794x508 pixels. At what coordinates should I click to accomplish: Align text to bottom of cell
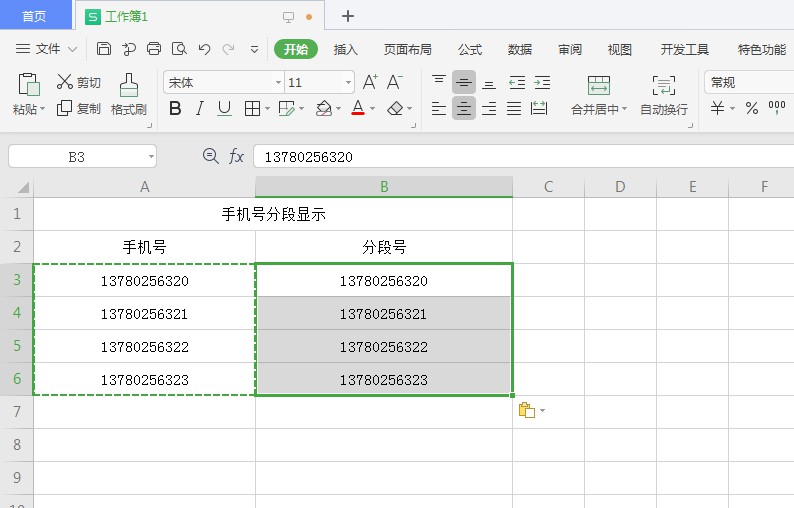pos(489,82)
